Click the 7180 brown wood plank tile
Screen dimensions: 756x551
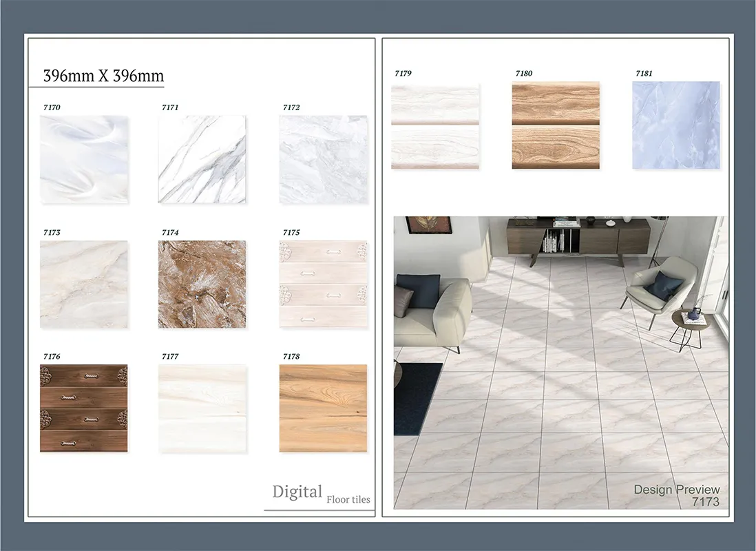coord(555,126)
